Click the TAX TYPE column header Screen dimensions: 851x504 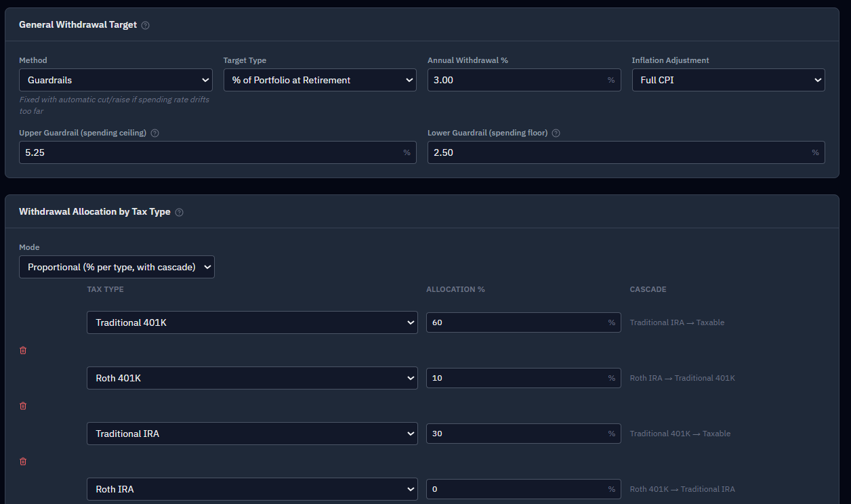(x=105, y=289)
